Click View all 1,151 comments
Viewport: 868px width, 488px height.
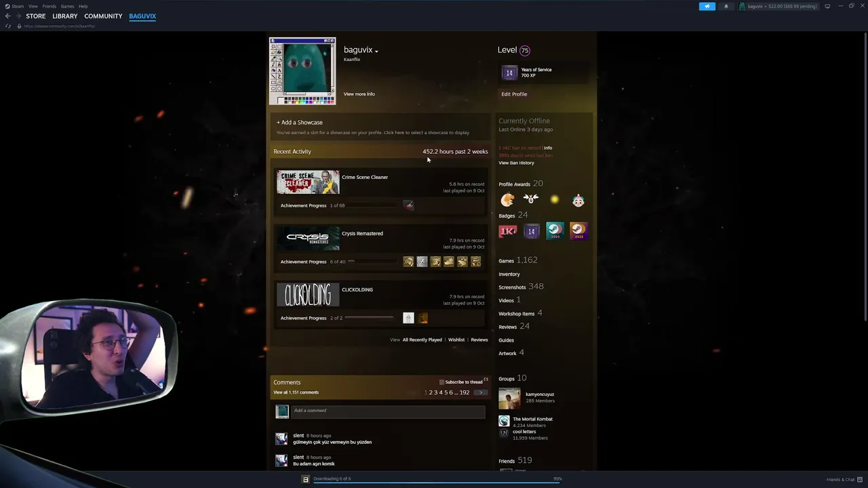[x=296, y=392]
